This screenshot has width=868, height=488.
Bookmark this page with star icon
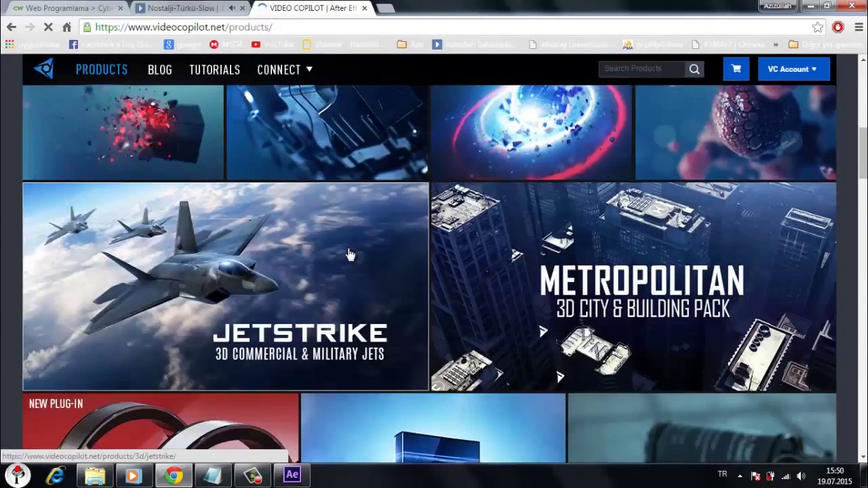click(x=818, y=27)
